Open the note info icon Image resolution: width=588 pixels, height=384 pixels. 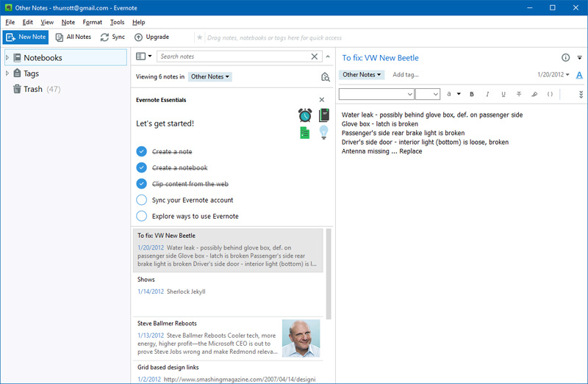click(x=565, y=57)
